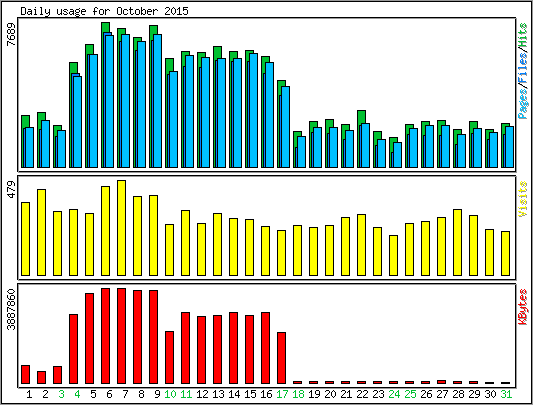This screenshot has width=533, height=405.
Task: Click the 479 visits axis label
Action: [x=11, y=190]
